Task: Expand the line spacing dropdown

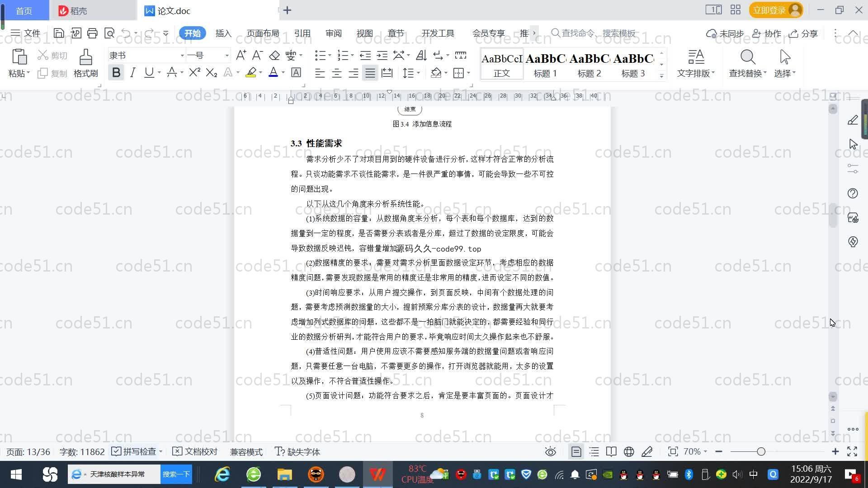Action: point(418,73)
